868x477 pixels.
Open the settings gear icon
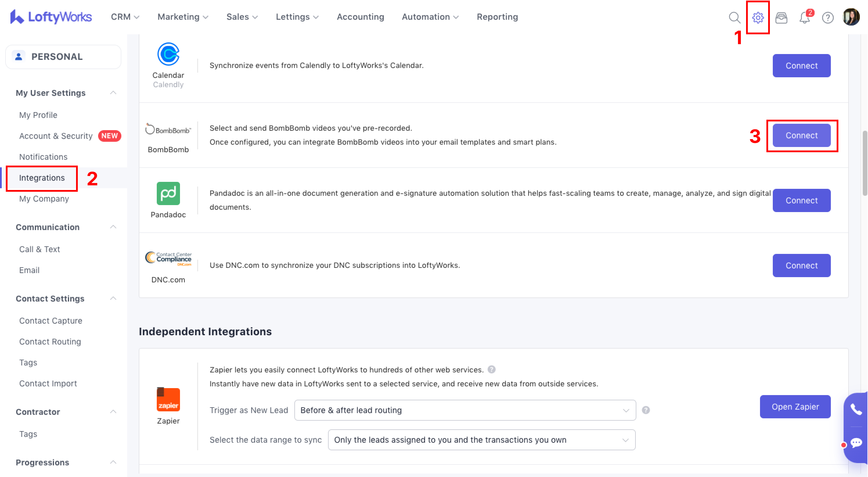point(757,17)
